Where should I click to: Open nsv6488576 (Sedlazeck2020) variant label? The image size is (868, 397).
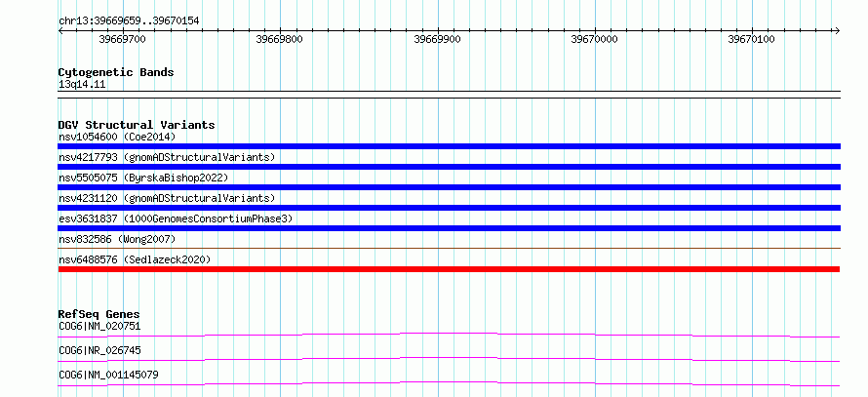point(135,259)
